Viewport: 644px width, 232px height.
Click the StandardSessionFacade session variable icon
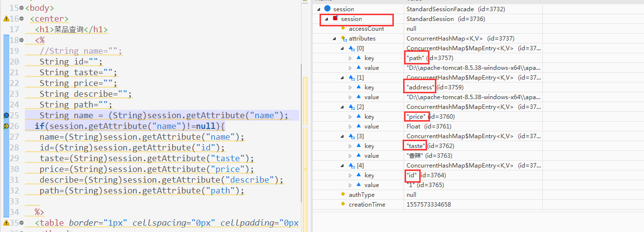pyautogui.click(x=327, y=9)
